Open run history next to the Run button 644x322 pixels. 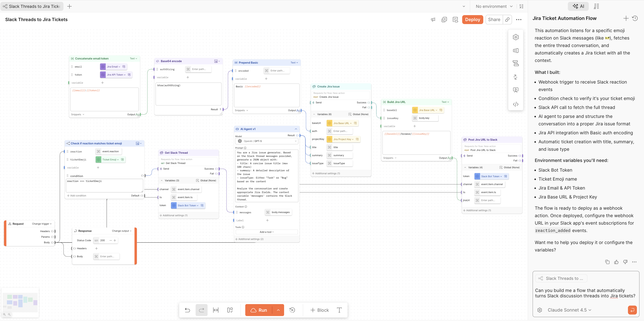coord(292,310)
